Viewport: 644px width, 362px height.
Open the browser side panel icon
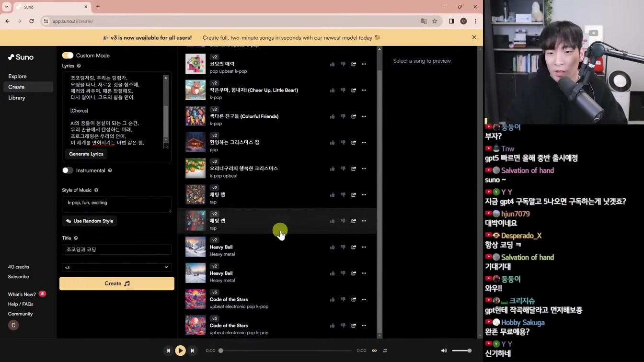451,21
